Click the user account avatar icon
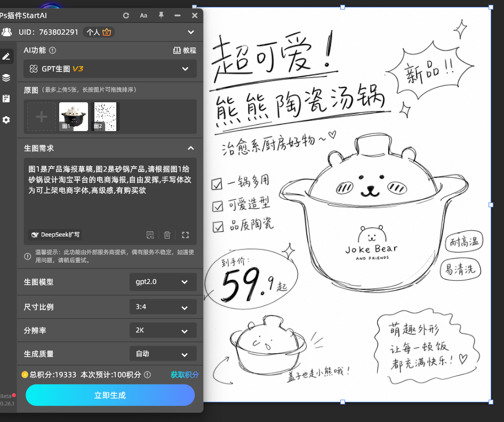504x422 pixels. click(x=7, y=32)
